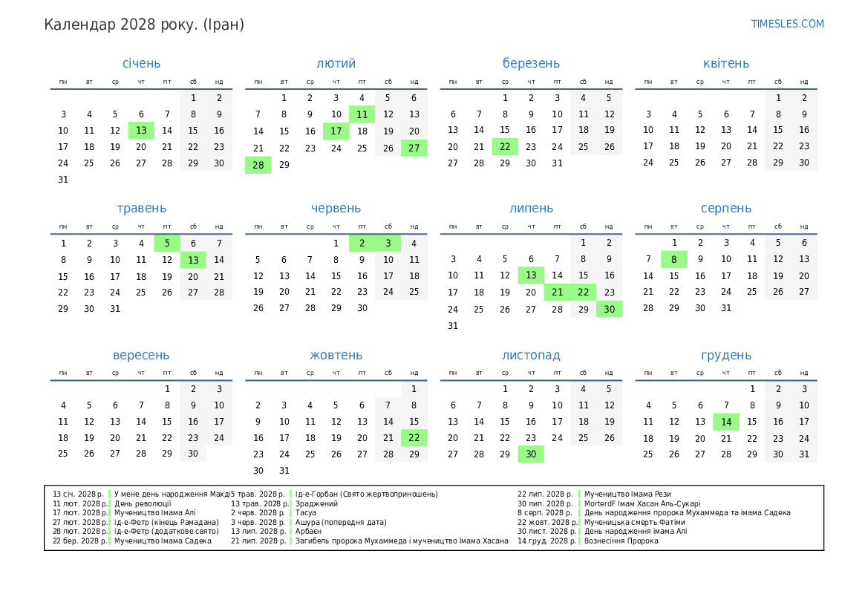The height and width of the screenshot is (614, 868).
Task: Select highlighted 30 in липень
Action: click(609, 309)
